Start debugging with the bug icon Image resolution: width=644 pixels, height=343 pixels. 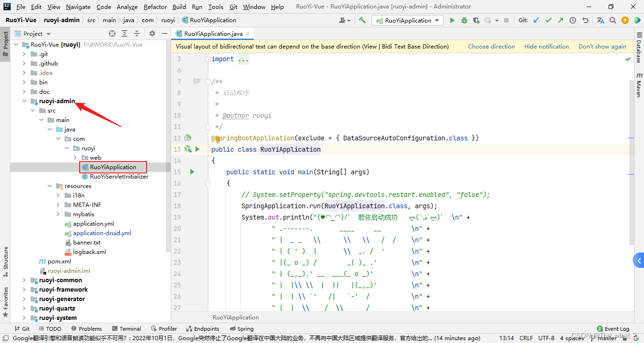tap(464, 20)
